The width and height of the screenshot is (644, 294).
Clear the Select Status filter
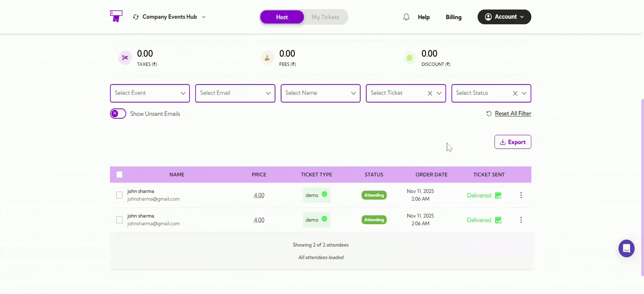515,93
